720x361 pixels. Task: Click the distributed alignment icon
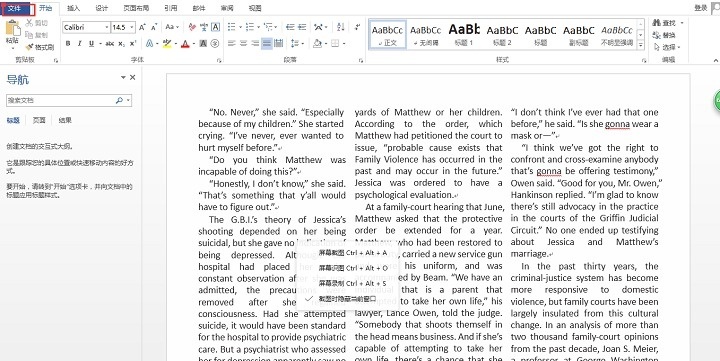click(x=278, y=44)
